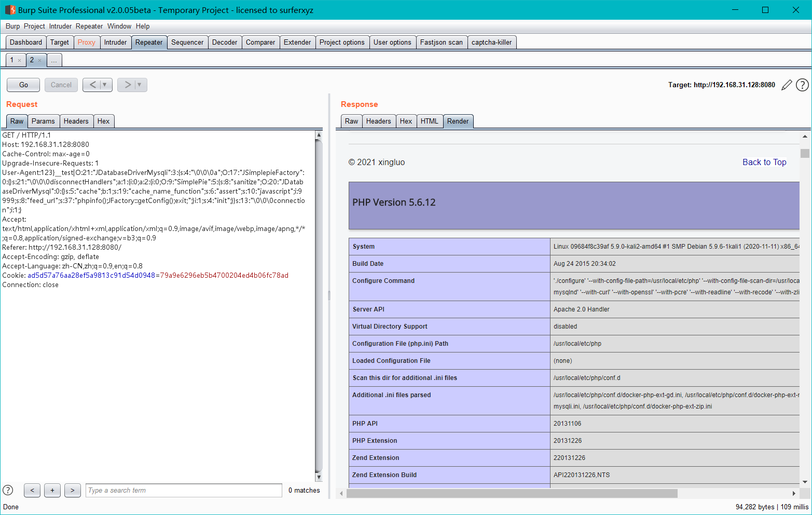
Task: Click the Go button to send the request
Action: (23, 85)
